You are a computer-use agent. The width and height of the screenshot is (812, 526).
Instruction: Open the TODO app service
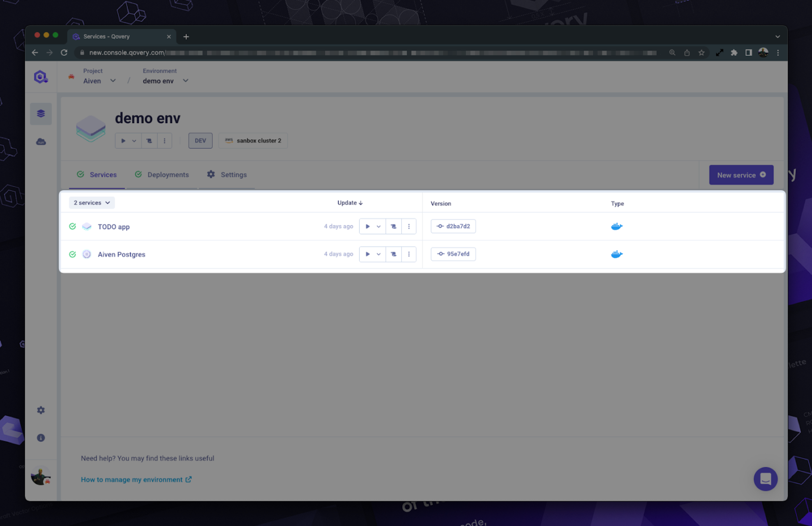(x=113, y=226)
